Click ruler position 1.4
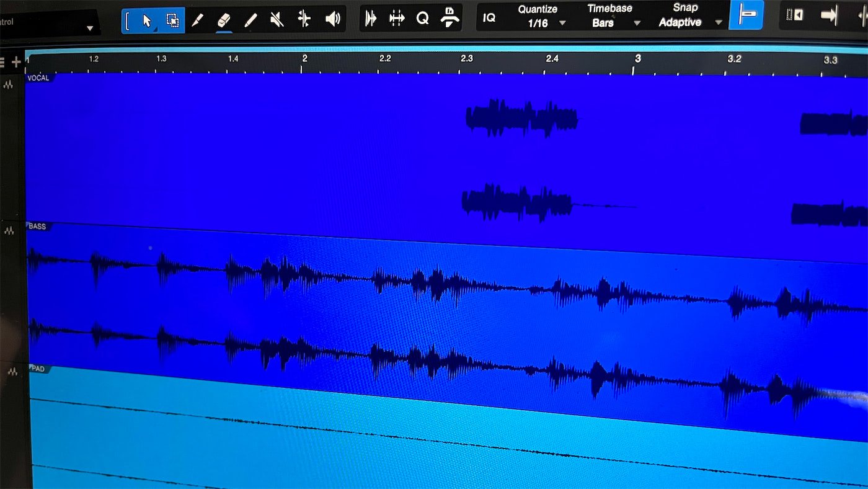Viewport: 868px width, 489px height. (233, 59)
